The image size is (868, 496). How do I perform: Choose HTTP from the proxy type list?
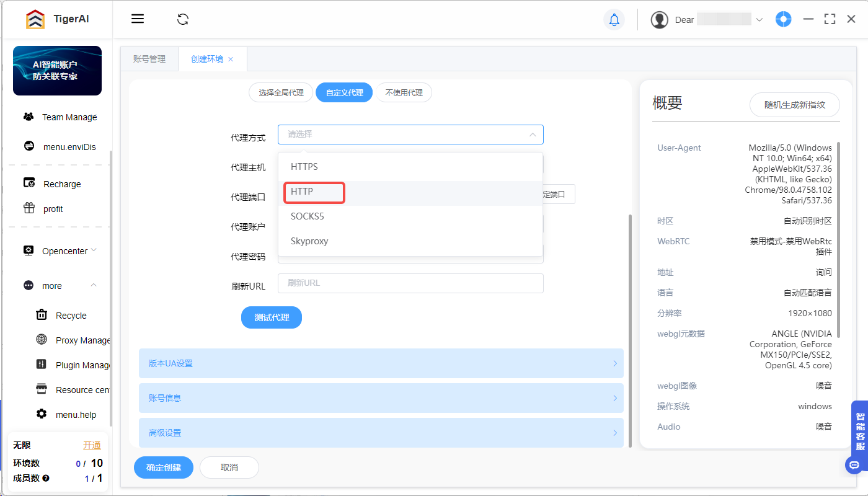pos(410,192)
